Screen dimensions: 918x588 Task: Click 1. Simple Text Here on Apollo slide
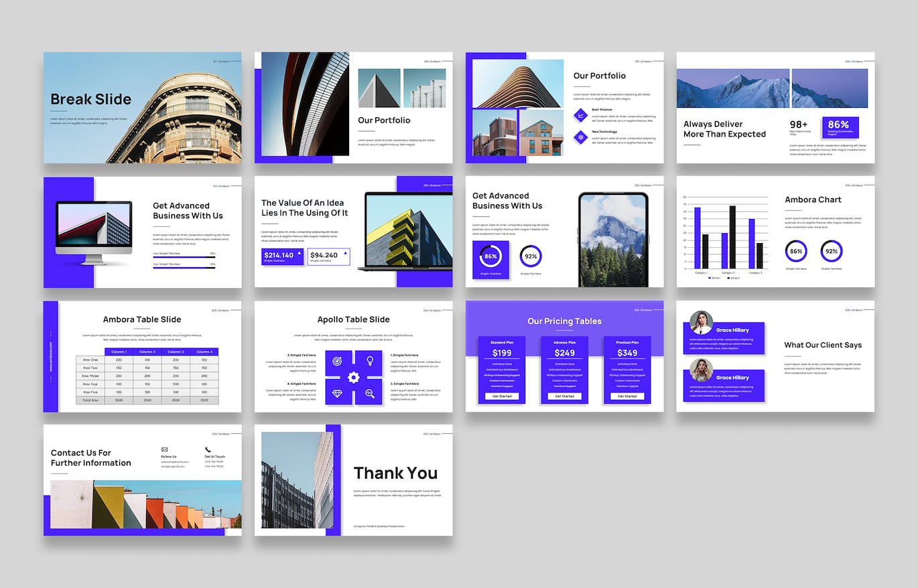pyautogui.click(x=404, y=355)
